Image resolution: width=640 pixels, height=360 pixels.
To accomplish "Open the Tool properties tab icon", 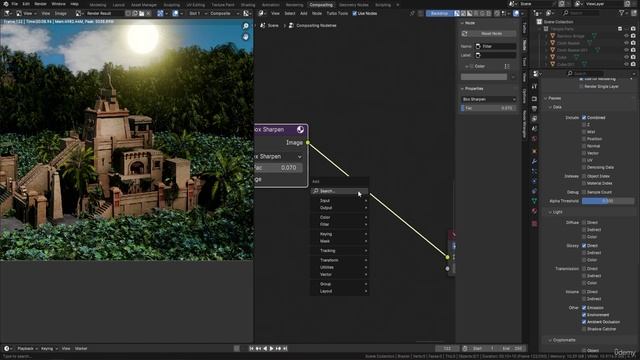I will pos(534,87).
